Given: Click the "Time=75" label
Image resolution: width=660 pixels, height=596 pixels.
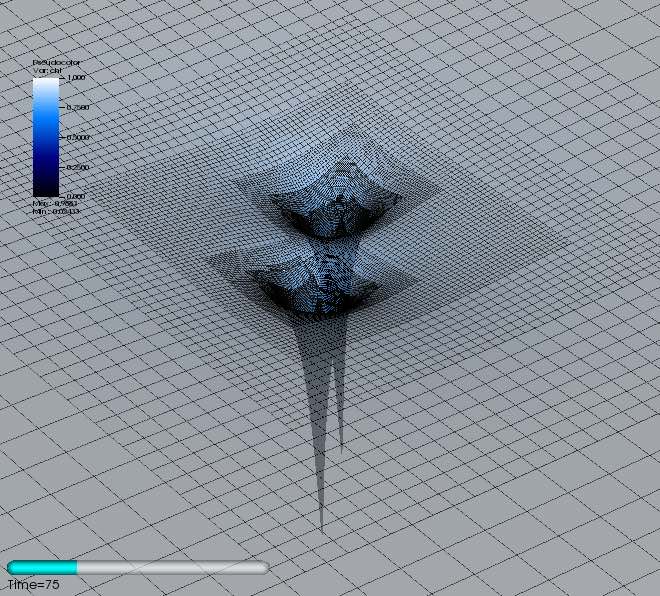Looking at the screenshot, I should click(x=34, y=585).
